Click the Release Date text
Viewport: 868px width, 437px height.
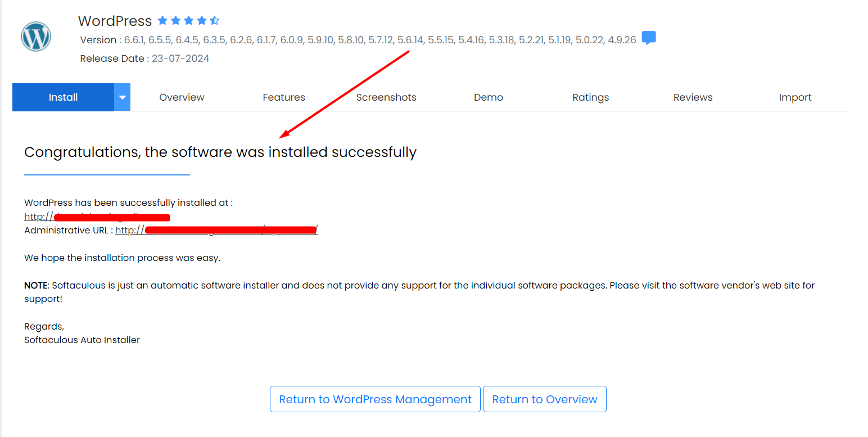(144, 58)
